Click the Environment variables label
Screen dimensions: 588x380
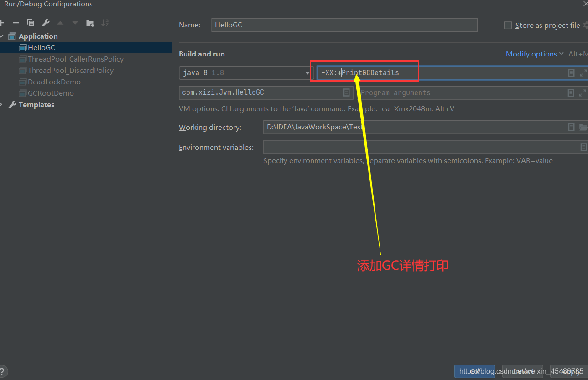coord(216,148)
